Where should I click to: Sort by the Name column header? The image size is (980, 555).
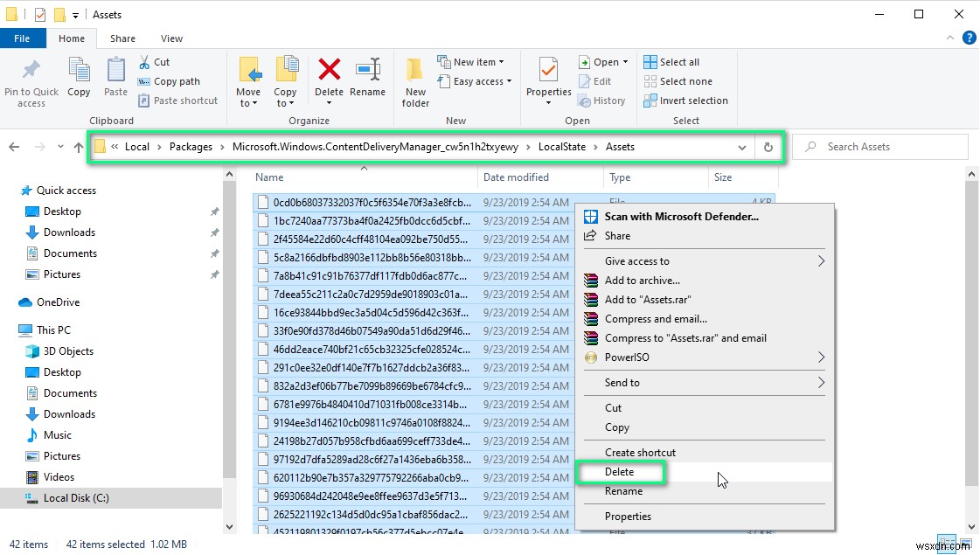click(365, 177)
